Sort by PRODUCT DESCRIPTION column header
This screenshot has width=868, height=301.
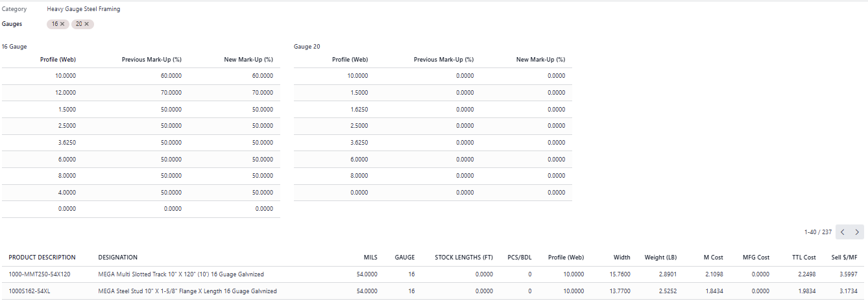click(x=42, y=258)
